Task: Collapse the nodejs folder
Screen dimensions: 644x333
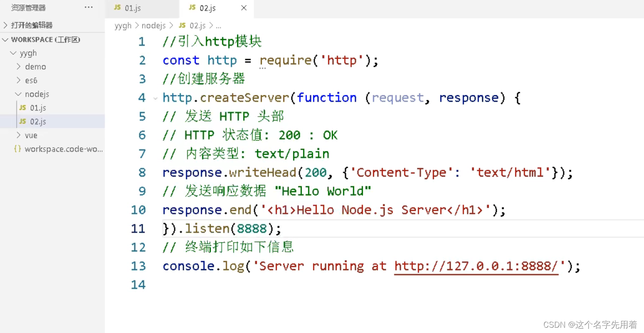Action: (x=52, y=94)
